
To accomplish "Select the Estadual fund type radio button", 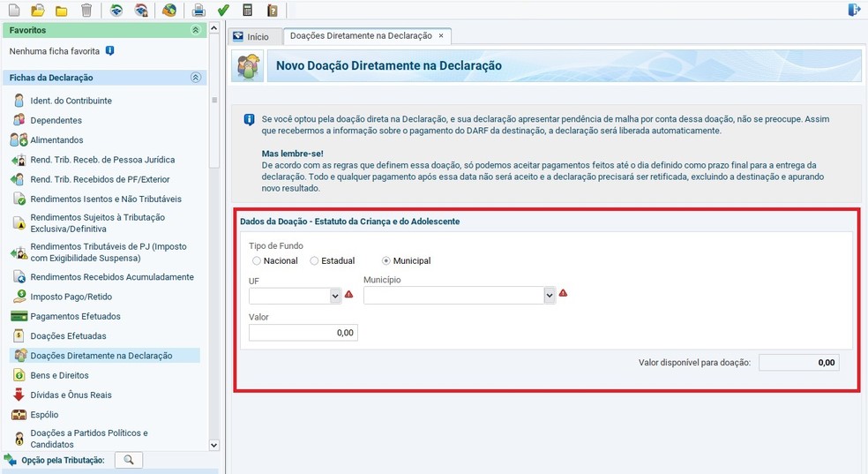I will click(314, 260).
